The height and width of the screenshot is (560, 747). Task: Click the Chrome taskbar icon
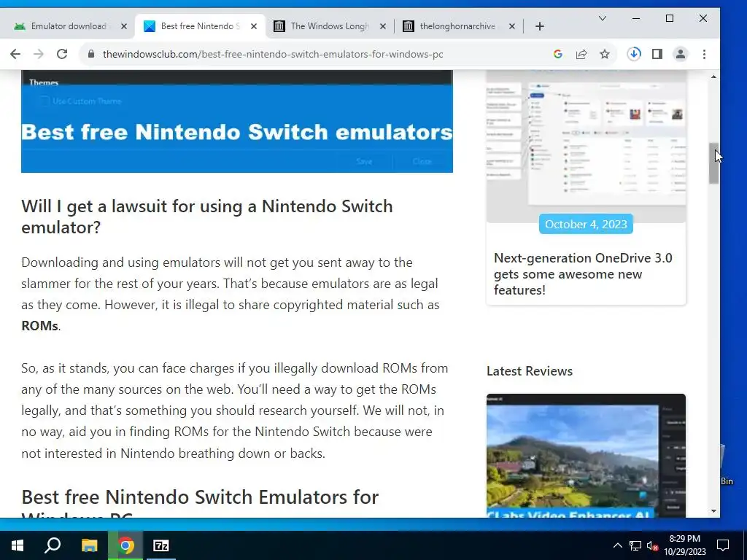pyautogui.click(x=125, y=545)
